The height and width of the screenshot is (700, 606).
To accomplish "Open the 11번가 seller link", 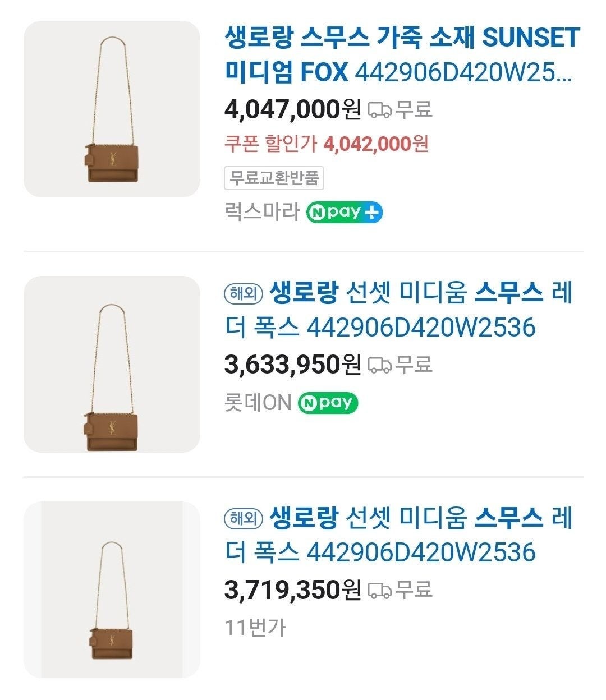I will pyautogui.click(x=255, y=628).
